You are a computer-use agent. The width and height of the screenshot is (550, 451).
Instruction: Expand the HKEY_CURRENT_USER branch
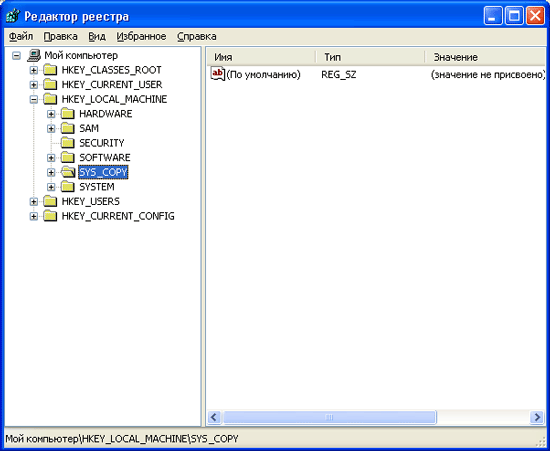(x=34, y=85)
